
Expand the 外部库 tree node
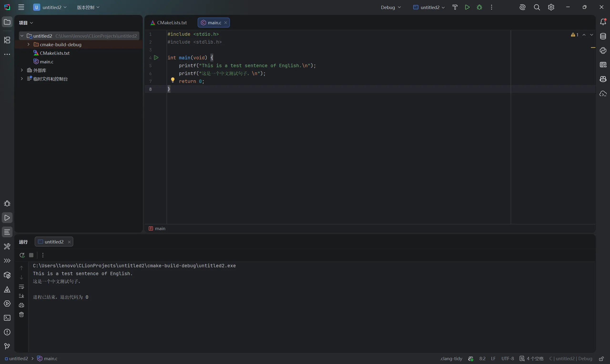22,70
